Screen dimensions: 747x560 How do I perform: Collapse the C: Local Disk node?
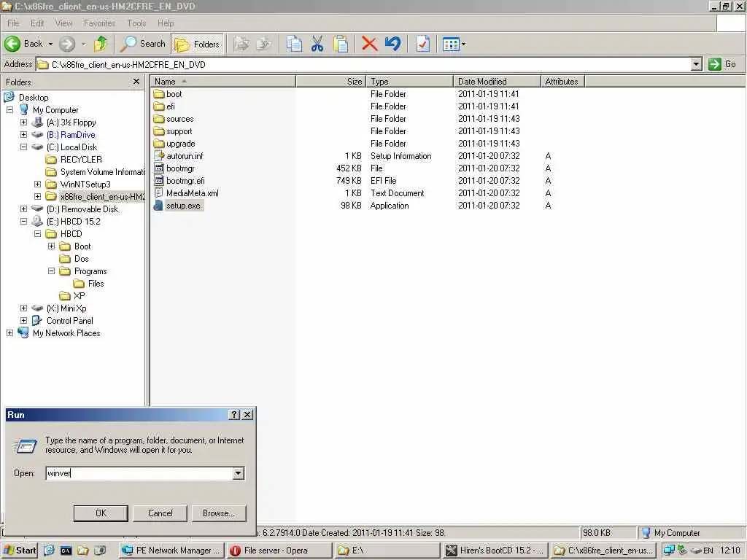pos(23,147)
